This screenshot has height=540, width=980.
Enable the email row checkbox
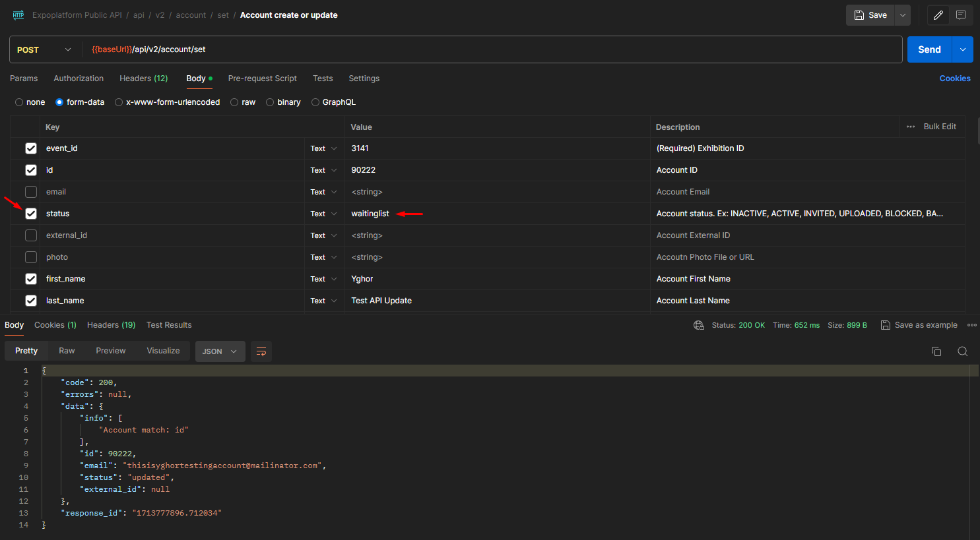click(x=31, y=192)
